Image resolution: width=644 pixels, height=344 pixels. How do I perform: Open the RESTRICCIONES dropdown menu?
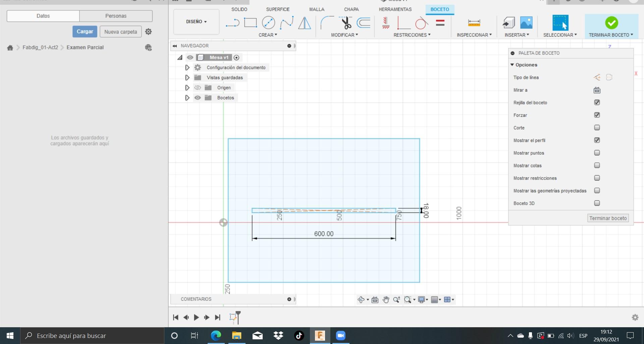point(412,35)
